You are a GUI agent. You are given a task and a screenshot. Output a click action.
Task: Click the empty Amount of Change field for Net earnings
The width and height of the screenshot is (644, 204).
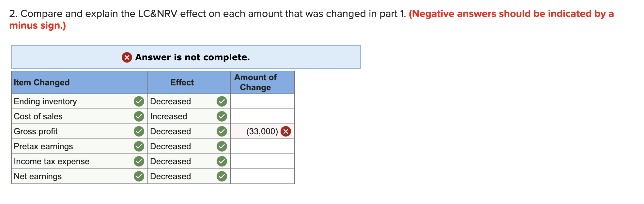[262, 176]
